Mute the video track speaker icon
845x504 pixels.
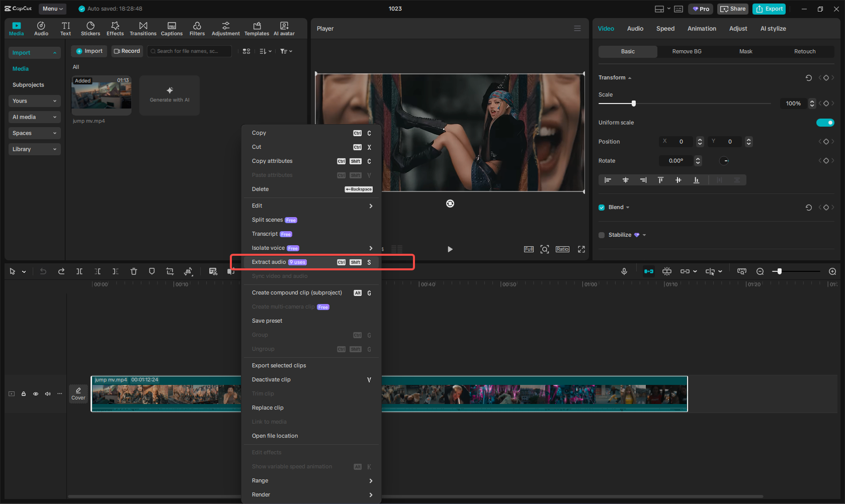pos(47,394)
